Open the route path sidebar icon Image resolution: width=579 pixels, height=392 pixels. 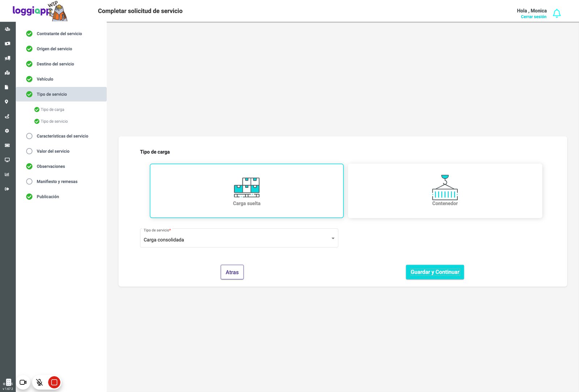[x=7, y=116]
